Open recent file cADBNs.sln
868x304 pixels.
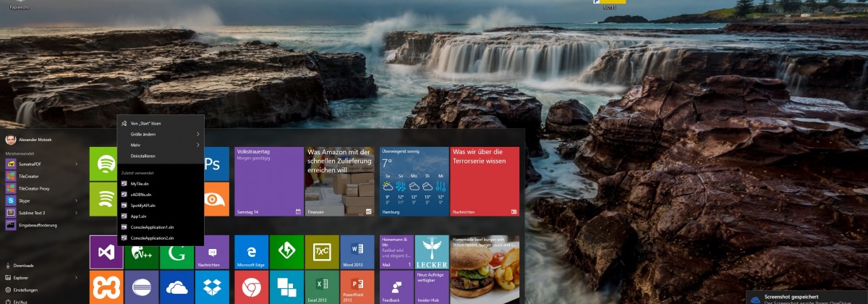(161, 195)
